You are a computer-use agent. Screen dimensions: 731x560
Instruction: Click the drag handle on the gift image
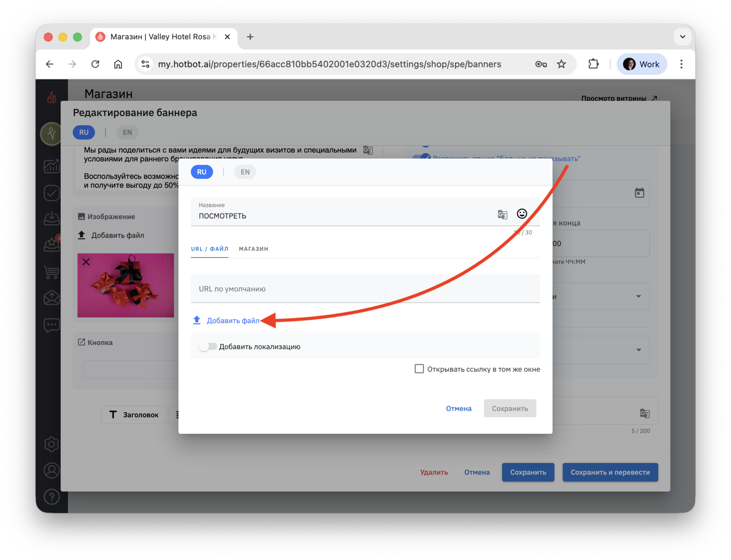point(167,261)
